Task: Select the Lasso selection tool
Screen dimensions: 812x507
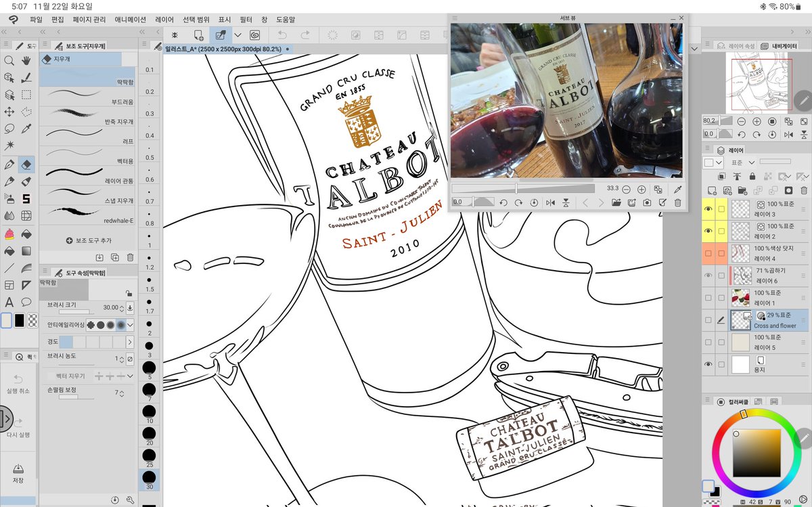Action: pos(9,129)
